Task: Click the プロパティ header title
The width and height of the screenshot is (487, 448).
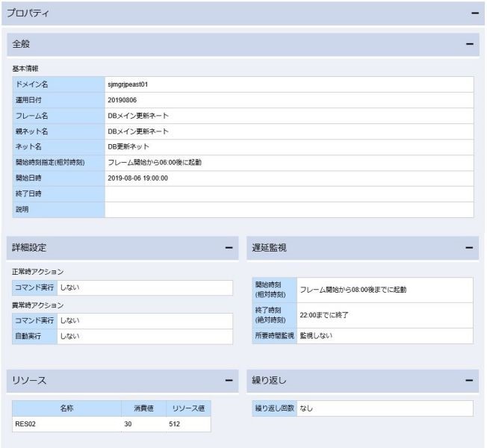Action: click(28, 13)
